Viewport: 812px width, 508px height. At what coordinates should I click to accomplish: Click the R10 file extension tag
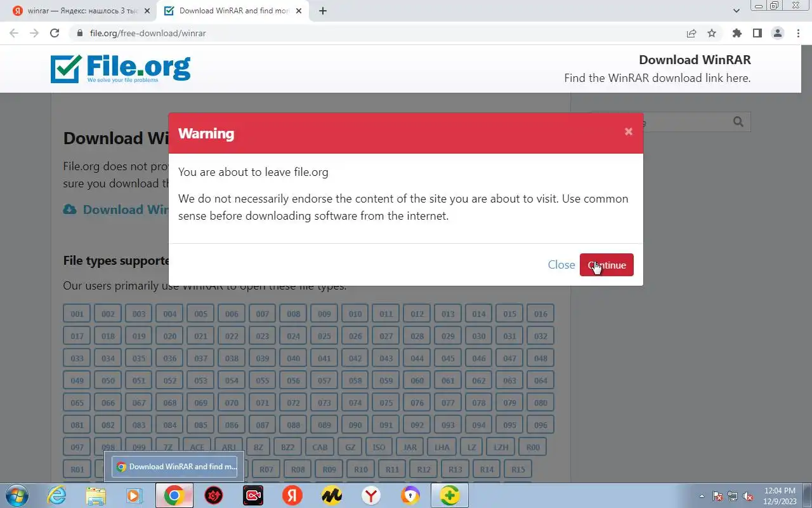click(361, 469)
